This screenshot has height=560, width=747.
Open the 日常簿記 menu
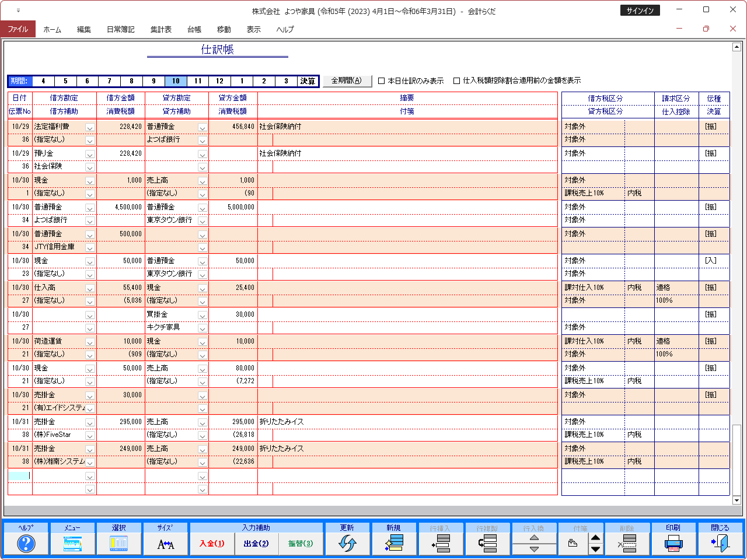pos(120,29)
